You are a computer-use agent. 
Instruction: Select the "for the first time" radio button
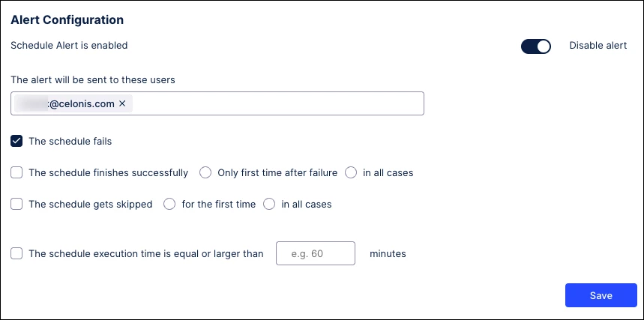[169, 204]
